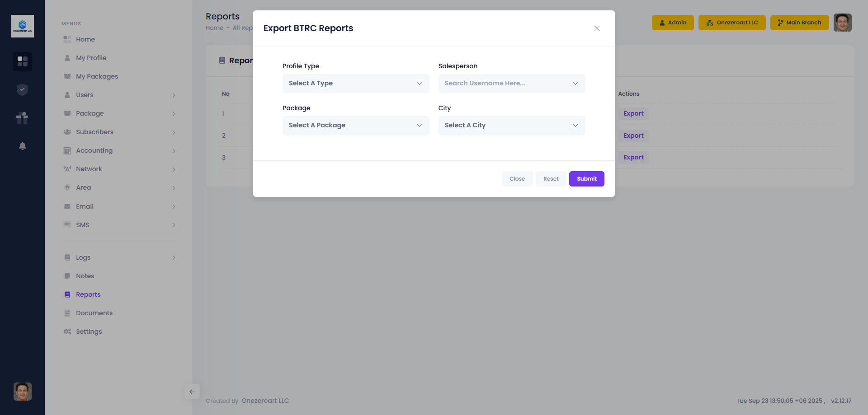Open the Select A Package dropdown
This screenshot has width=868, height=415.
(x=355, y=126)
